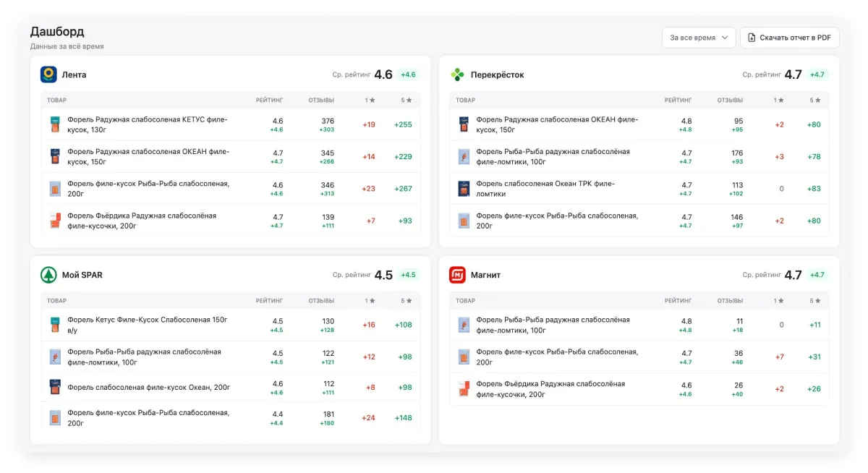Open thumbnail of филе-ломтики 100г in Магнит card
The width and height of the screenshot is (868, 473).
tap(464, 325)
